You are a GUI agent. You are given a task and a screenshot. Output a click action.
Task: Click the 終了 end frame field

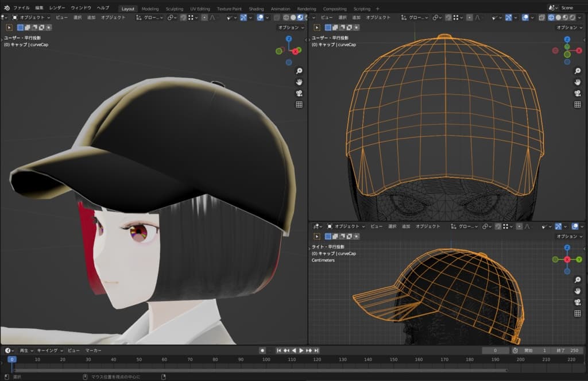tap(568, 351)
